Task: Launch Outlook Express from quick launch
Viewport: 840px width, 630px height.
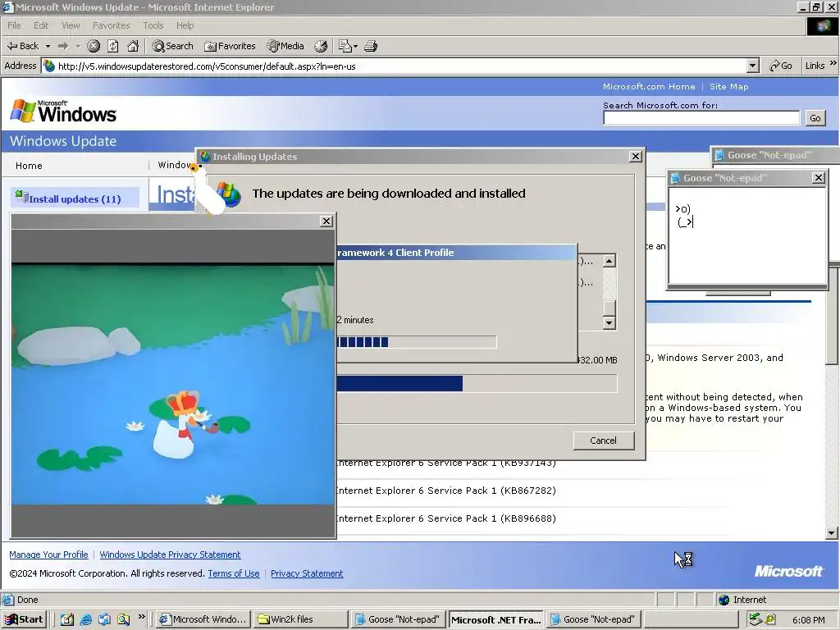Action: [x=104, y=619]
